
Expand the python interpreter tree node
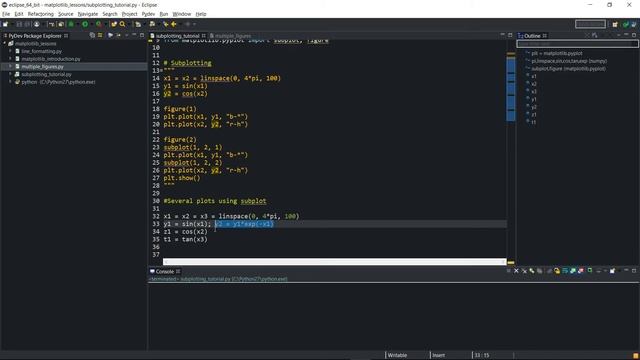(10, 82)
